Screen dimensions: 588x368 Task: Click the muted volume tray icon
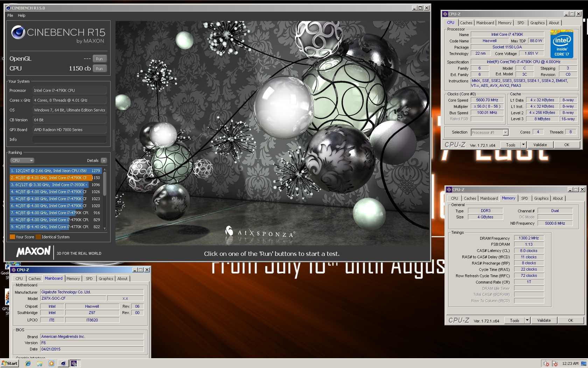(546, 364)
